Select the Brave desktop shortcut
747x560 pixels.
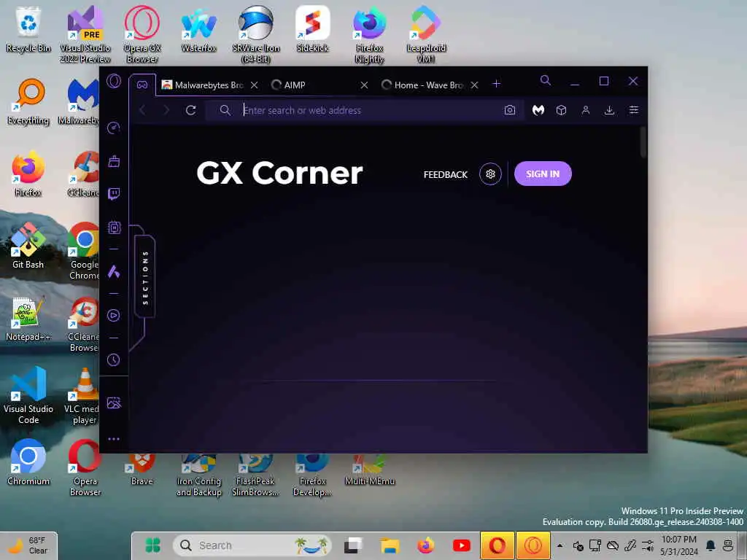coord(142,470)
